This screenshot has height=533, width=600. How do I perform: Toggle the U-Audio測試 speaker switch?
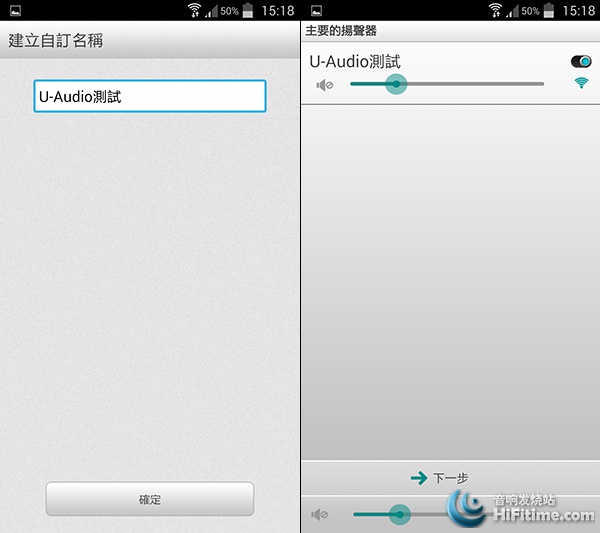[x=581, y=61]
